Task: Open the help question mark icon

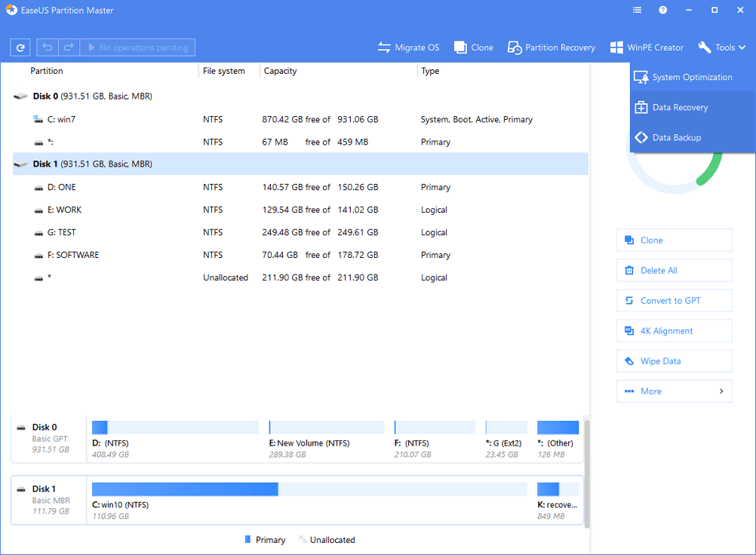Action: coord(663,10)
